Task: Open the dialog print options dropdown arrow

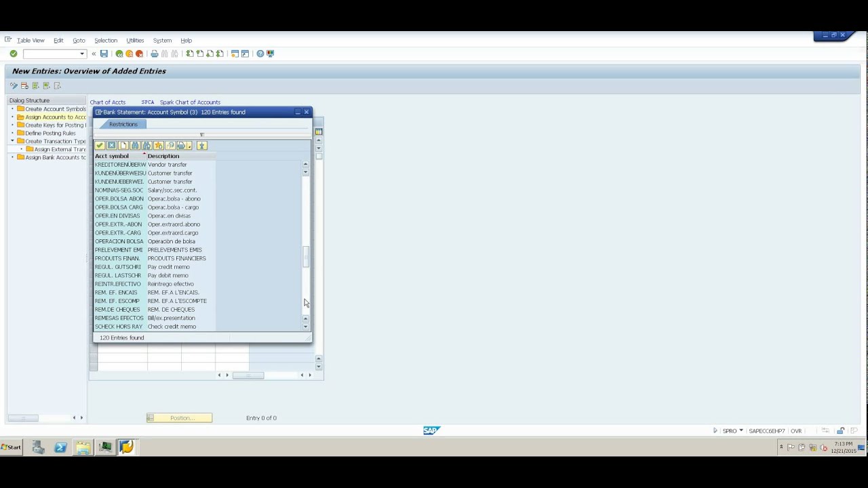Action: [x=190, y=146]
